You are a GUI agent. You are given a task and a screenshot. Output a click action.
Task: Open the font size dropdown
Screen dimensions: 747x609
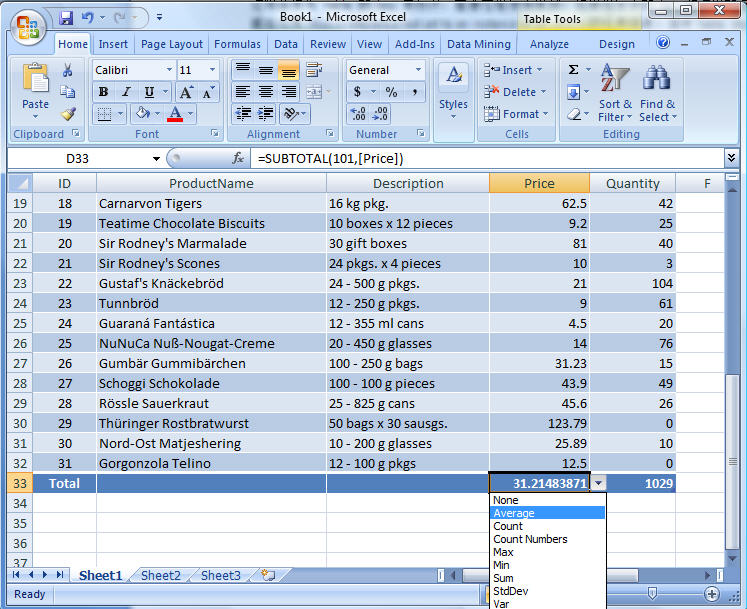[212, 70]
